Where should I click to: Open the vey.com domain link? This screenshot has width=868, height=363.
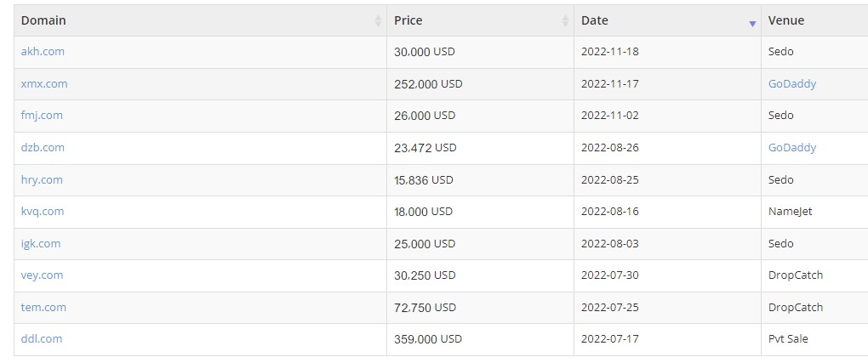tap(42, 275)
